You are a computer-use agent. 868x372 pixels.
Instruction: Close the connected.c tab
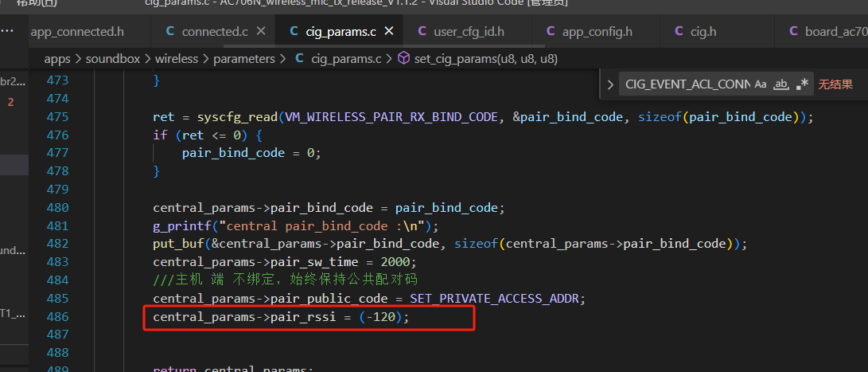261,31
